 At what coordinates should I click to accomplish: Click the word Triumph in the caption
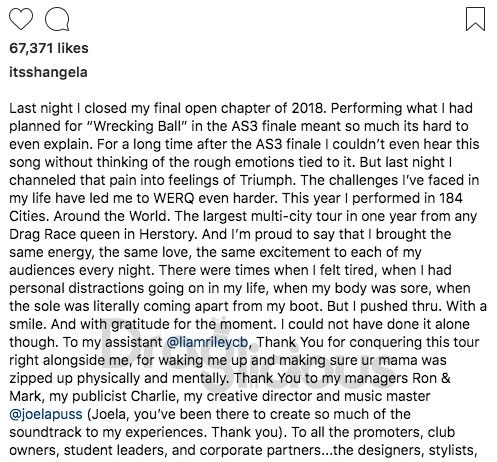coord(268,180)
